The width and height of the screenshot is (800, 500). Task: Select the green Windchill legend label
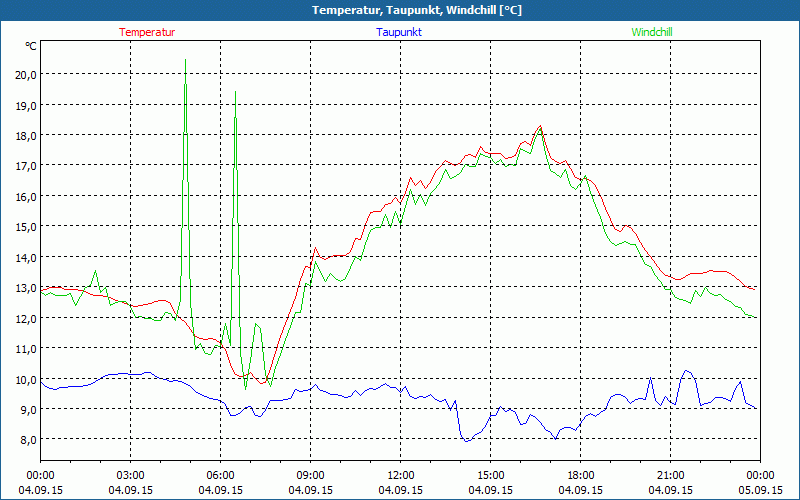point(651,32)
